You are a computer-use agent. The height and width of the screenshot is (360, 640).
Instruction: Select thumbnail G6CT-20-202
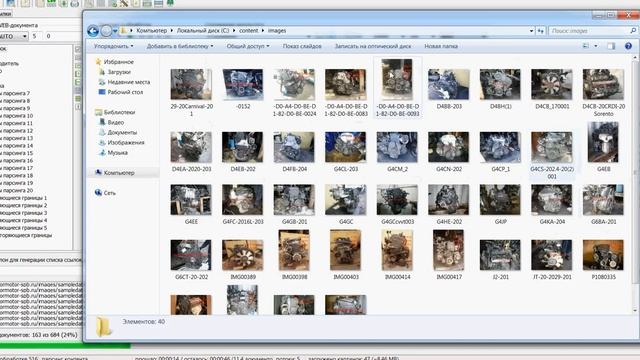[191, 255]
